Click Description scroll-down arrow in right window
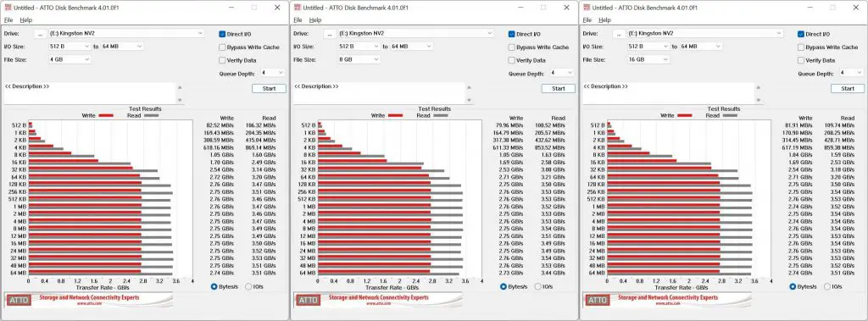This screenshot has height=321, width=868. point(759,100)
